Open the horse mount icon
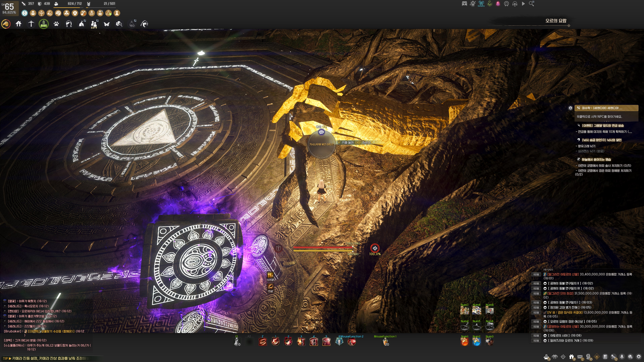This screenshot has width=644, height=362. pyautogui.click(x=6, y=24)
